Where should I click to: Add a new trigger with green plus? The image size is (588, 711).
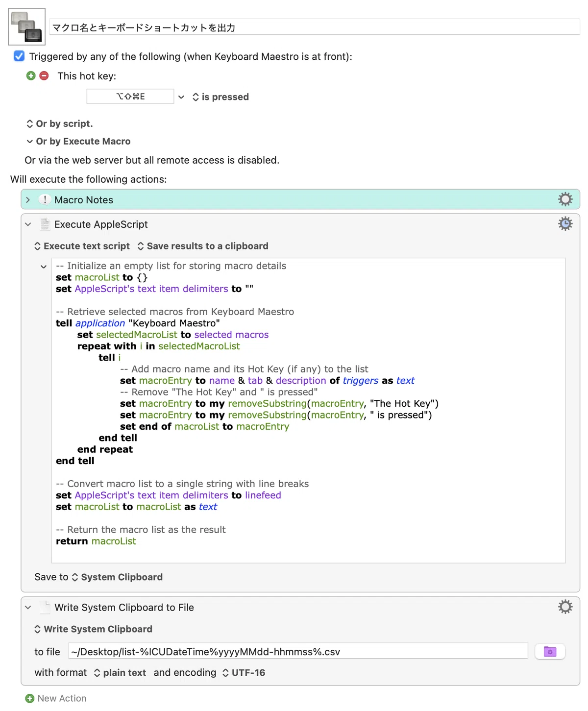coord(31,75)
